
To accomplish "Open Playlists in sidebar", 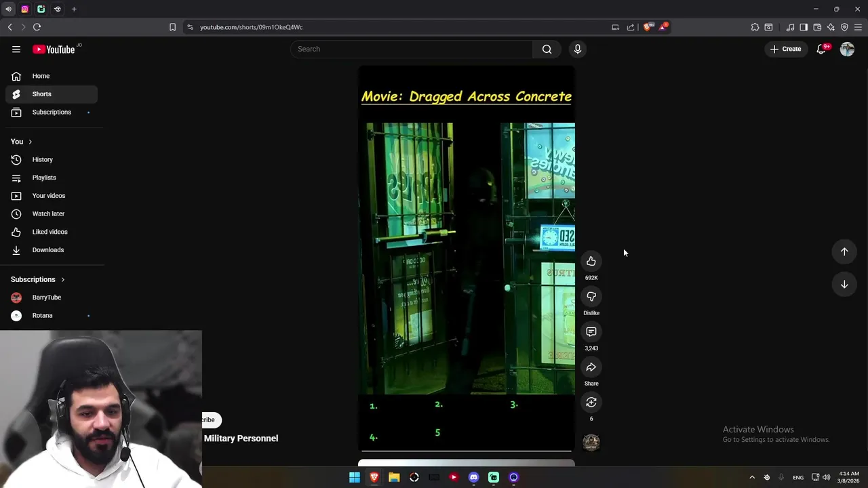I will coord(52,178).
